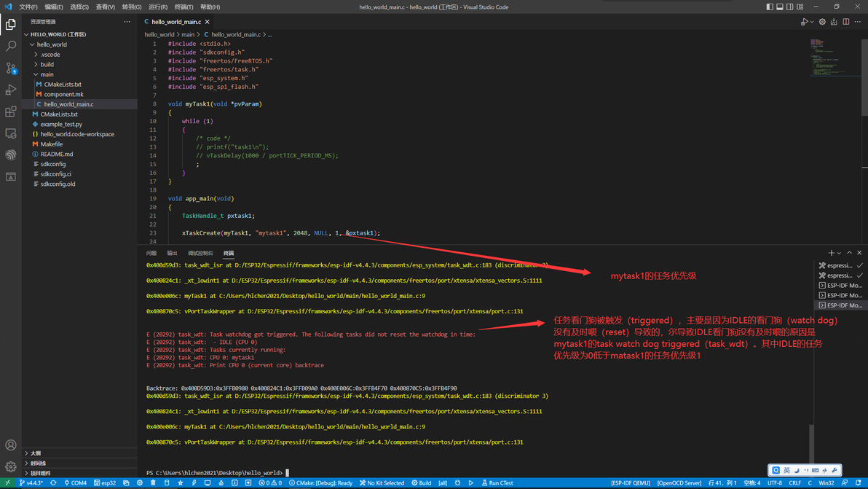Open dropdown arrow next to debug run icon
The height and width of the screenshot is (489, 868).
[x=811, y=22]
